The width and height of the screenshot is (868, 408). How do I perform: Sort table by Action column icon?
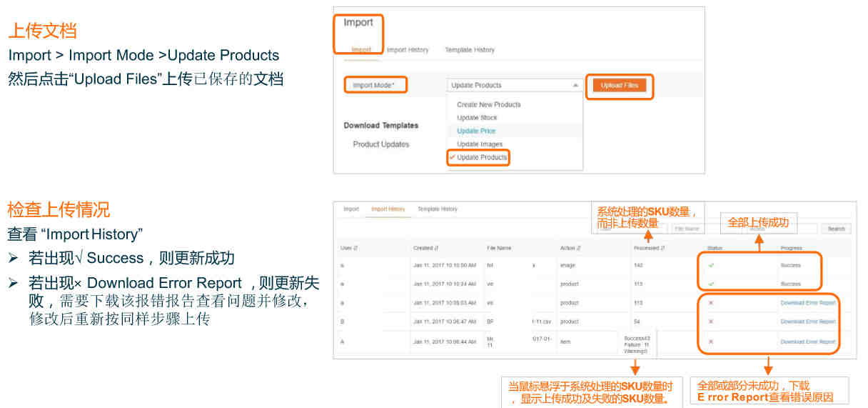[x=577, y=248]
